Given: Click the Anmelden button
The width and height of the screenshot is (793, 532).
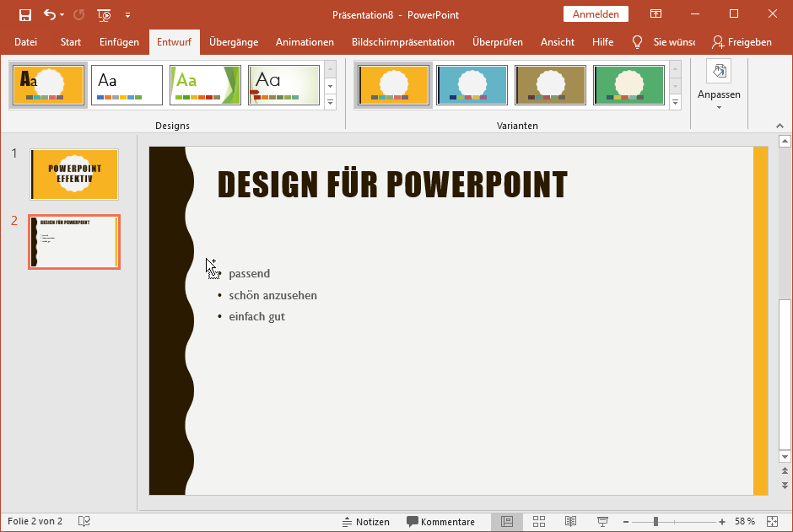Looking at the screenshot, I should [x=596, y=14].
